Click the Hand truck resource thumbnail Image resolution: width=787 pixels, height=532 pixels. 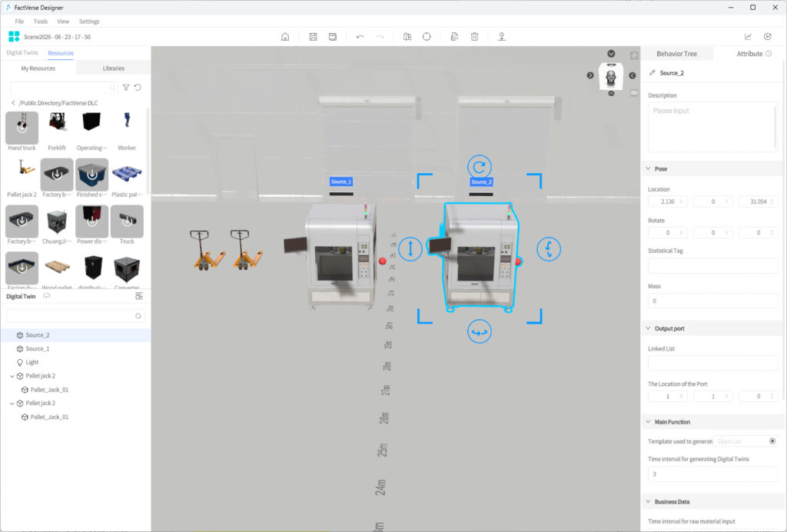click(x=22, y=128)
